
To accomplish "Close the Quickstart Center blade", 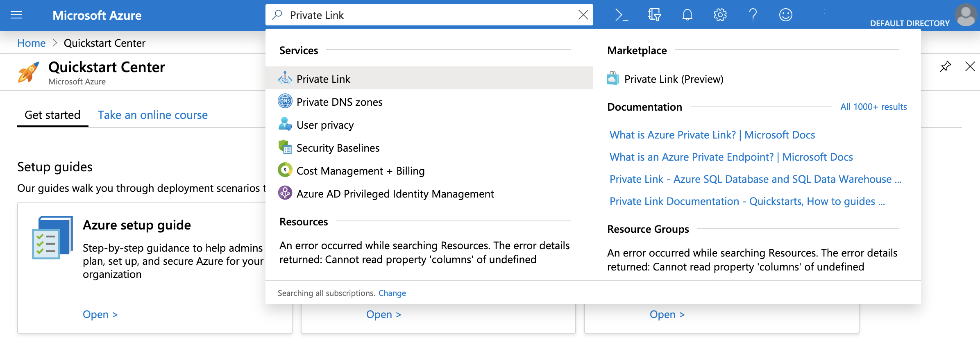I will [x=970, y=66].
